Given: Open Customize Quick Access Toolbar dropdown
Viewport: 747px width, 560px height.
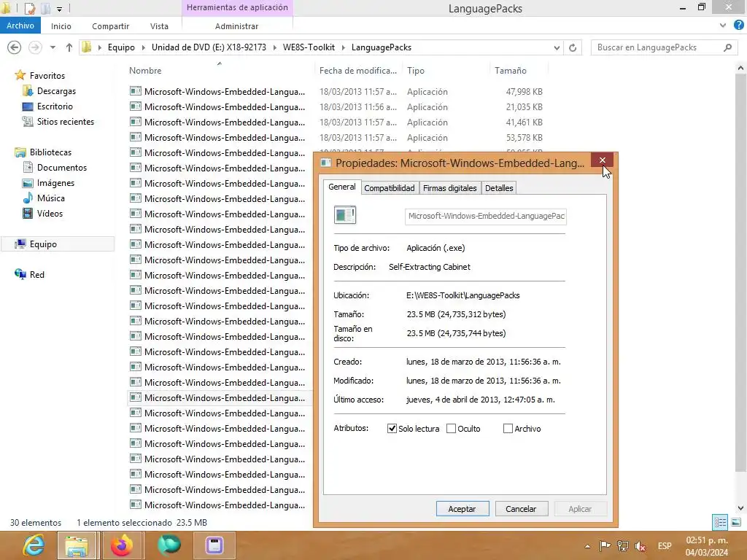Looking at the screenshot, I should point(60,9).
